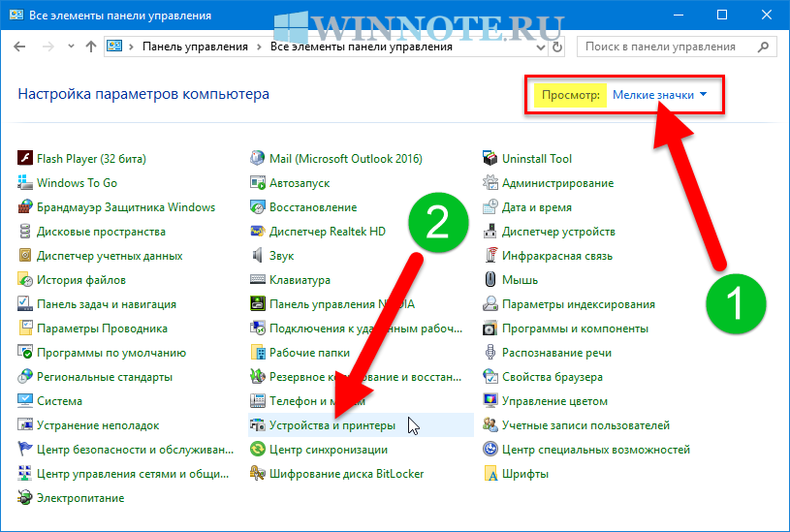Open the Диспетчер Realtek HD icon
The height and width of the screenshot is (532, 790).
pyautogui.click(x=258, y=232)
